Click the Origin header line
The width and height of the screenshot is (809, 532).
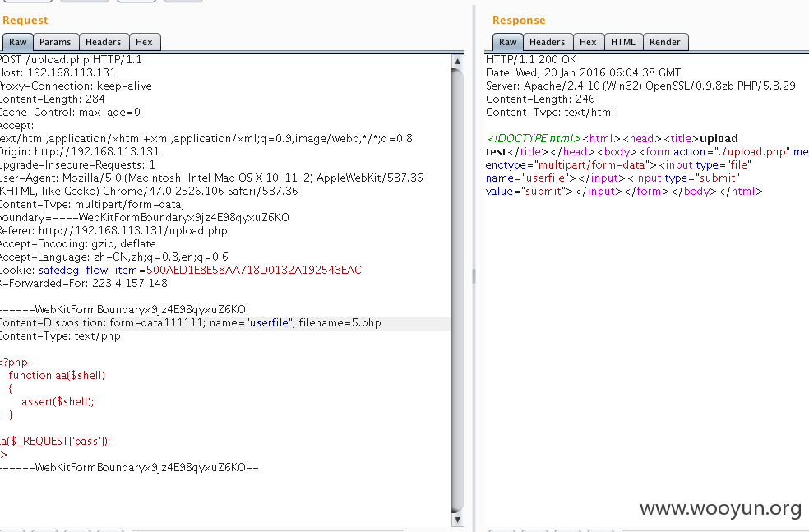(x=80, y=151)
